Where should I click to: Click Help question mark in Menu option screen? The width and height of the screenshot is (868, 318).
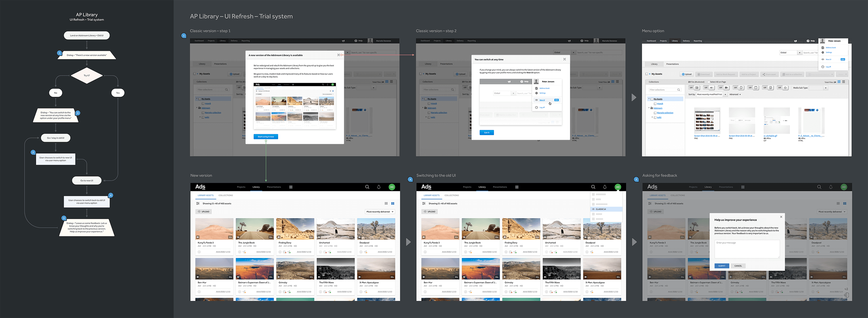808,41
